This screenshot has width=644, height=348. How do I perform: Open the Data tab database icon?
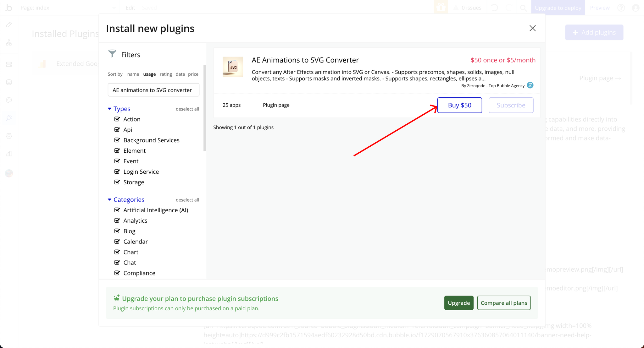(x=9, y=82)
